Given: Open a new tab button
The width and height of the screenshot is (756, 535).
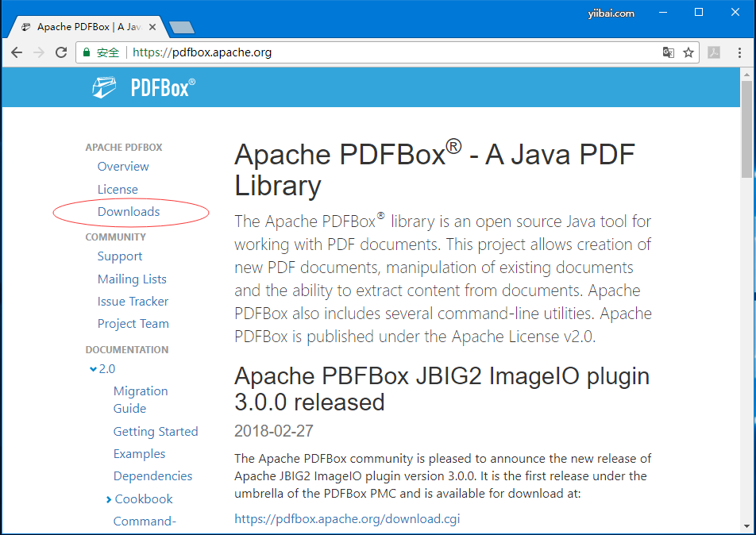Looking at the screenshot, I should 182,28.
